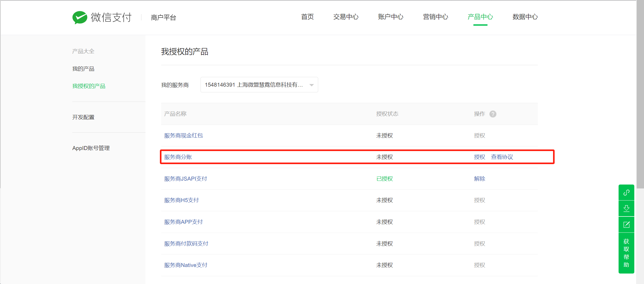Click 已授权 status of JSAPI支付
The image size is (644, 284).
click(x=385, y=179)
